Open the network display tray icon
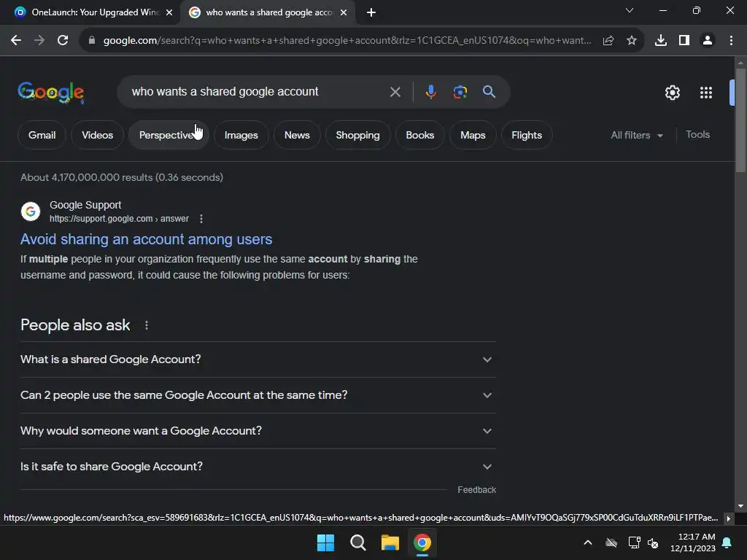Viewport: 747px width, 560px height. coord(634,542)
